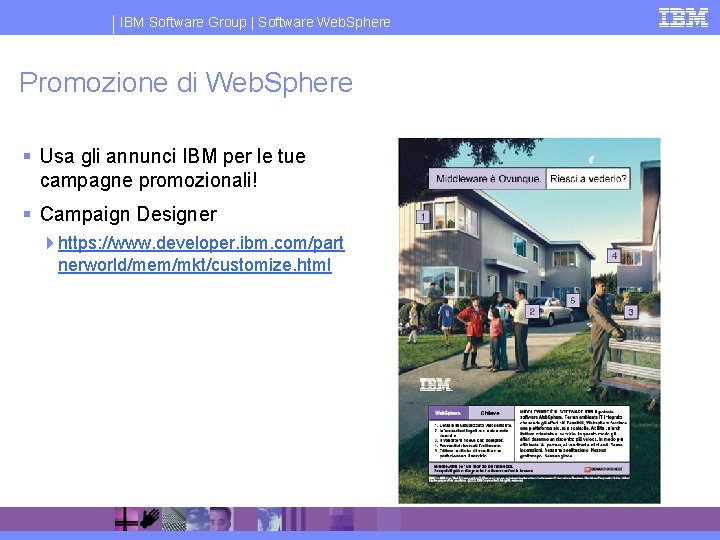Click numbered marker 2 near the people
The width and height of the screenshot is (720, 540).
[532, 312]
